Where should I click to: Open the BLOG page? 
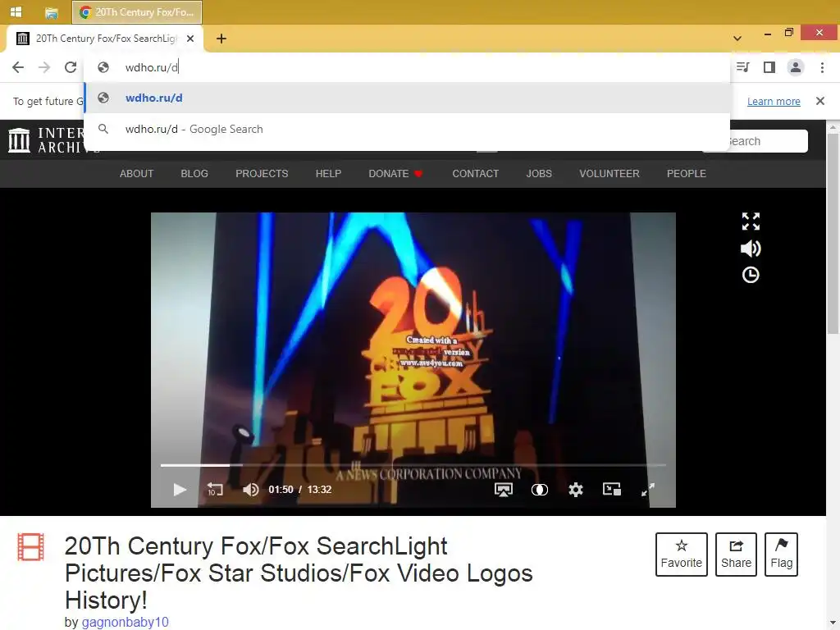click(x=194, y=174)
